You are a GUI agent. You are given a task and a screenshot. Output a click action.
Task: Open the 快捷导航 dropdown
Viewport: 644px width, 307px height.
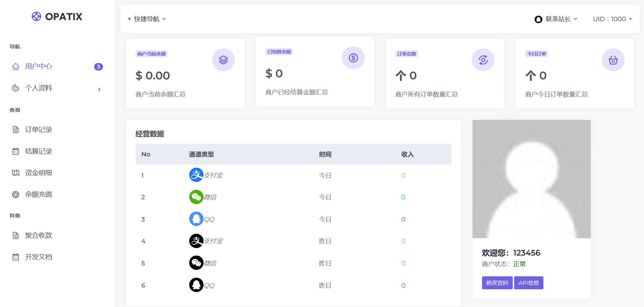(147, 19)
